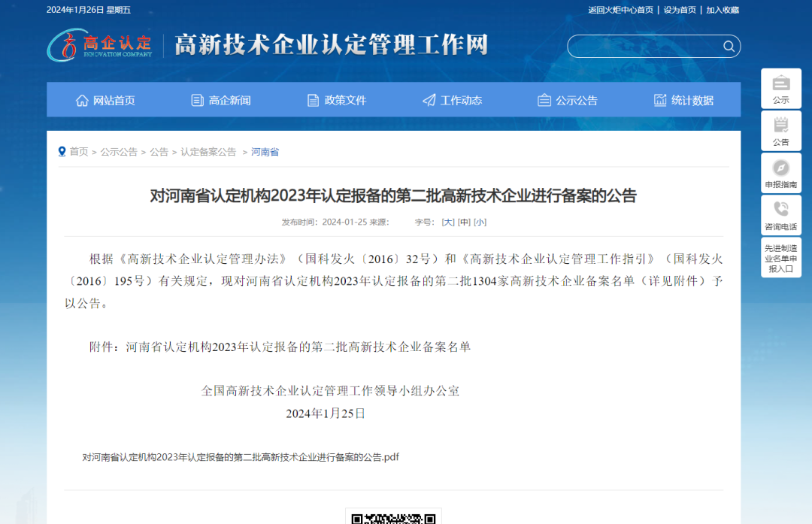This screenshot has height=524, width=812.
Task: Click the search magnifier icon
Action: coord(729,47)
